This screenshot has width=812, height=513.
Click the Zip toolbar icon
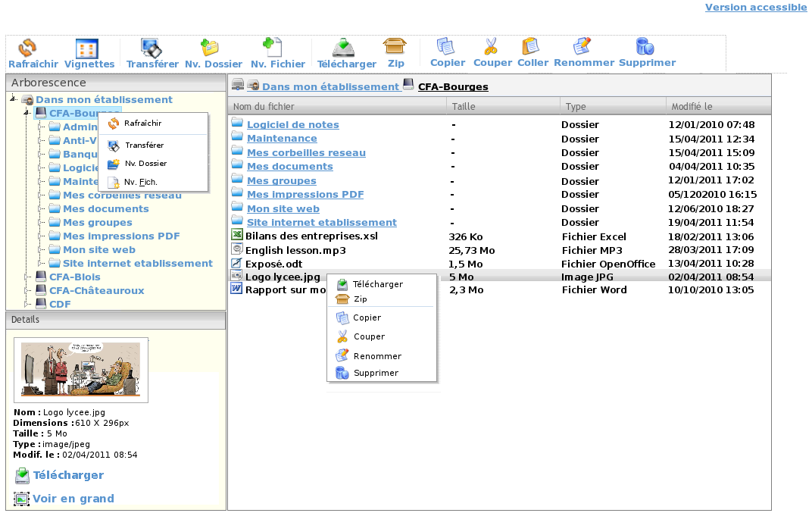click(395, 48)
